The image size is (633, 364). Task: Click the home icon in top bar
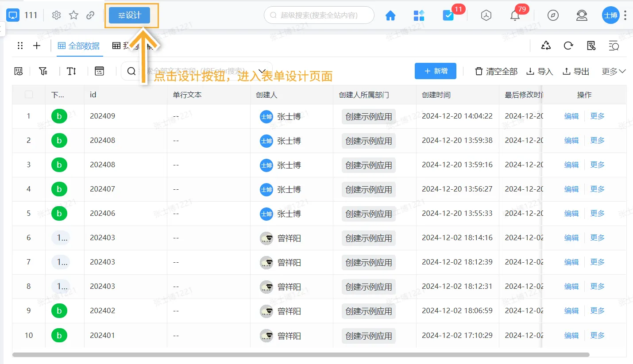[x=390, y=15]
